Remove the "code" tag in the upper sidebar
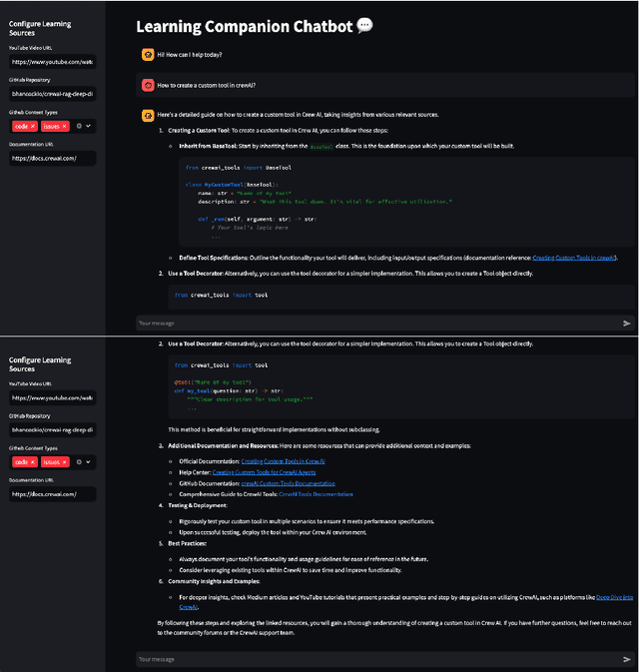Viewport: 639px width, 672px height. (x=33, y=126)
